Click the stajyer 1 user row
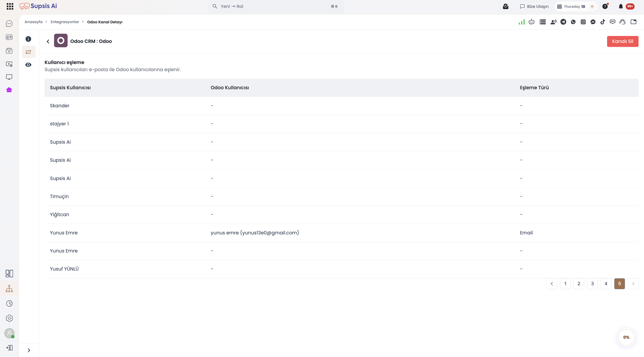 tap(341, 124)
